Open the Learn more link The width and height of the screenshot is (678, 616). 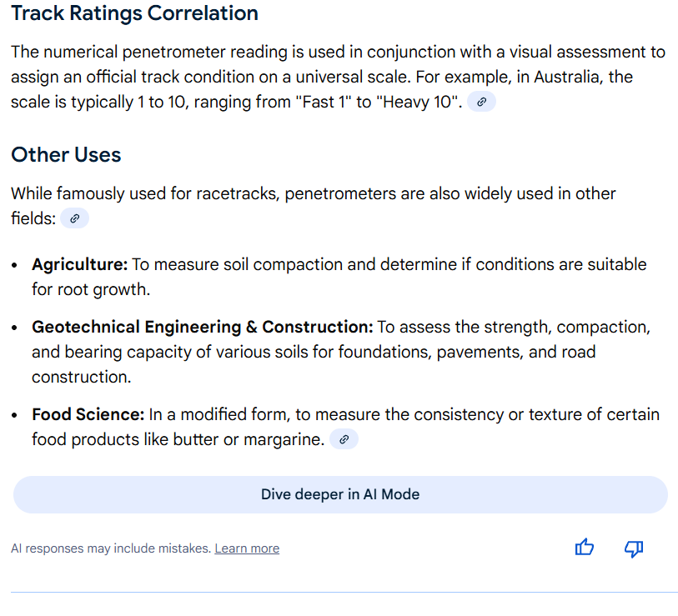(x=247, y=548)
